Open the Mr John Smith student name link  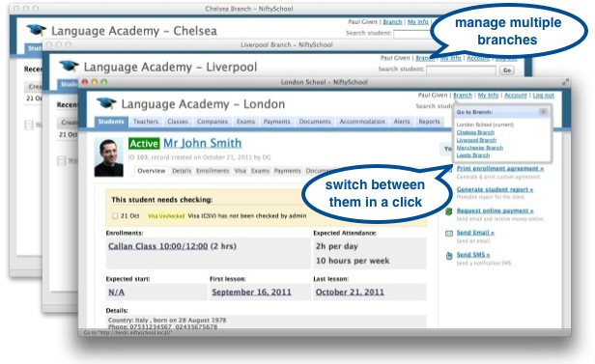(202, 143)
